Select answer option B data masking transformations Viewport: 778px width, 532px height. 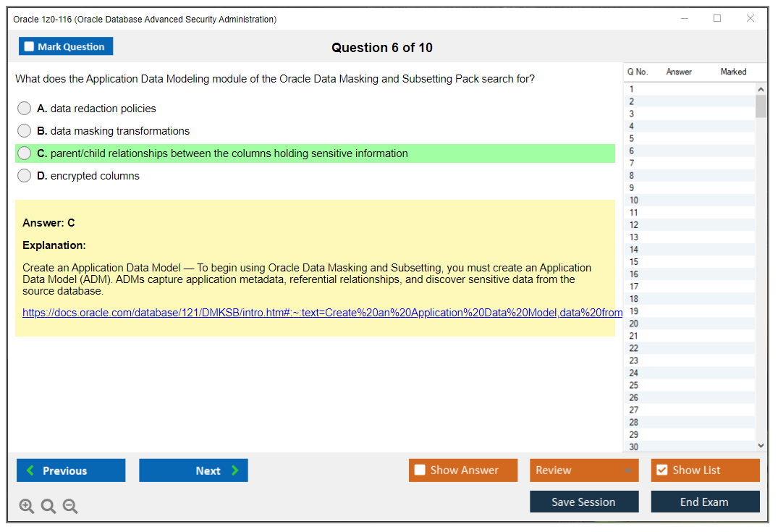click(x=24, y=130)
